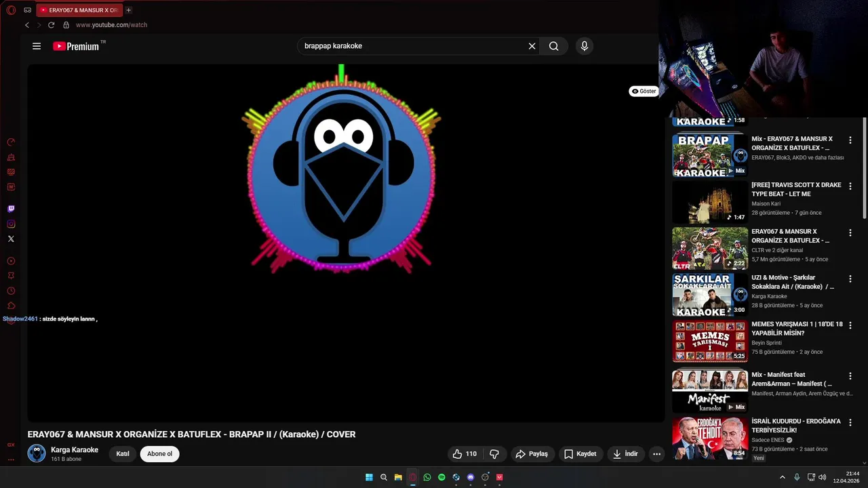Open options for Travis Scott type beat video
The image size is (868, 488).
coord(850,186)
